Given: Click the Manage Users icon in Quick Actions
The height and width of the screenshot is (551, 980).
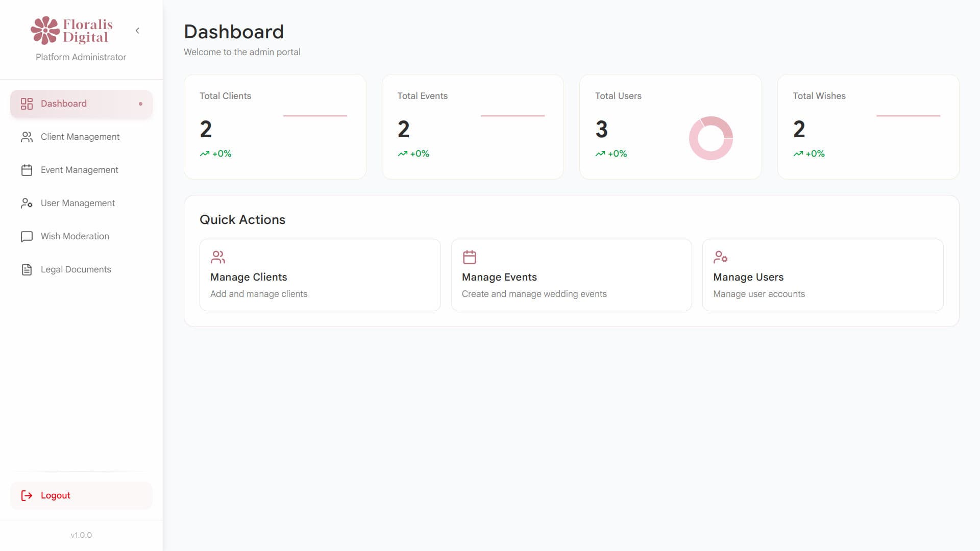Looking at the screenshot, I should pos(720,257).
